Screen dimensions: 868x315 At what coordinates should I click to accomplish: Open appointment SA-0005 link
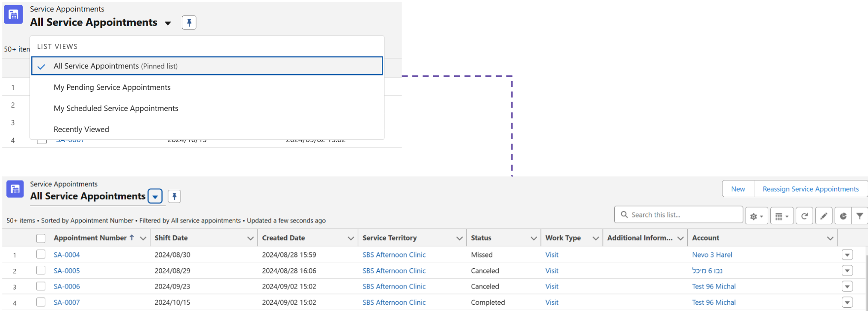67,270
